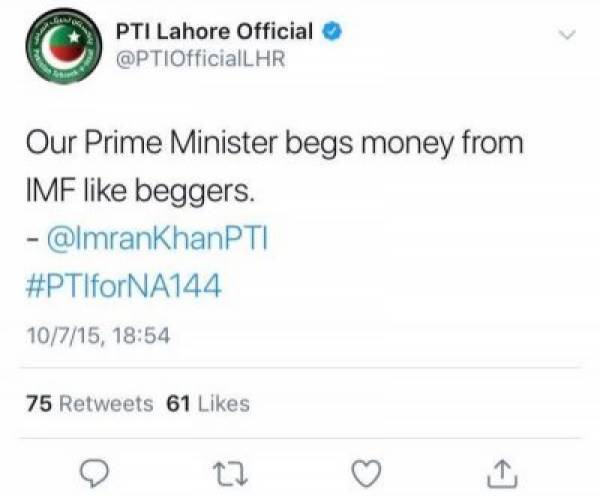Open the tweet options chevron menu
The height and width of the screenshot is (496, 600).
pyautogui.click(x=567, y=35)
